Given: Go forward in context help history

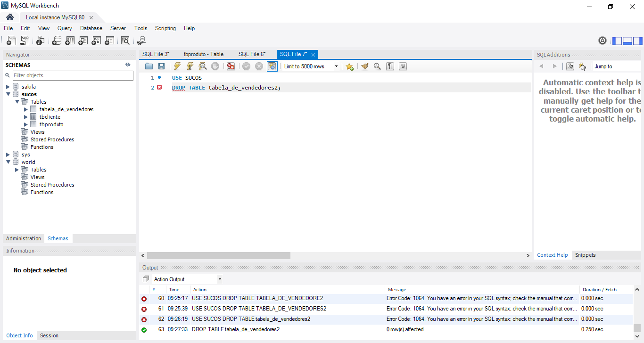Looking at the screenshot, I should tap(555, 66).
